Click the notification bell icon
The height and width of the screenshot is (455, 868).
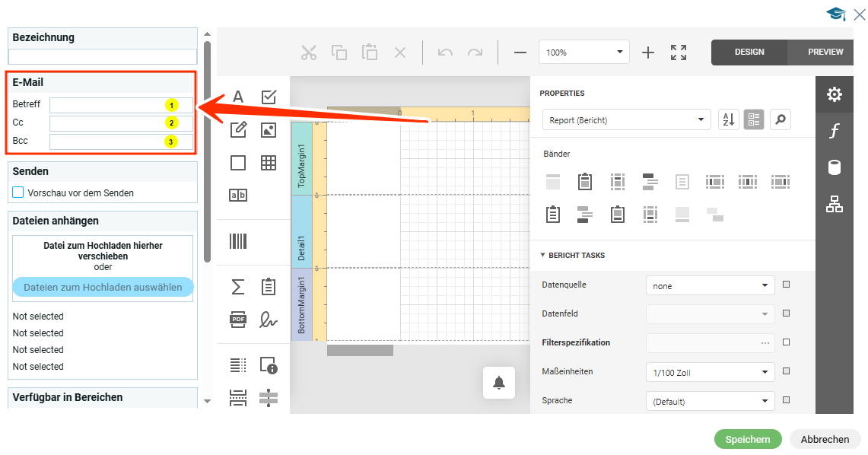click(x=499, y=383)
